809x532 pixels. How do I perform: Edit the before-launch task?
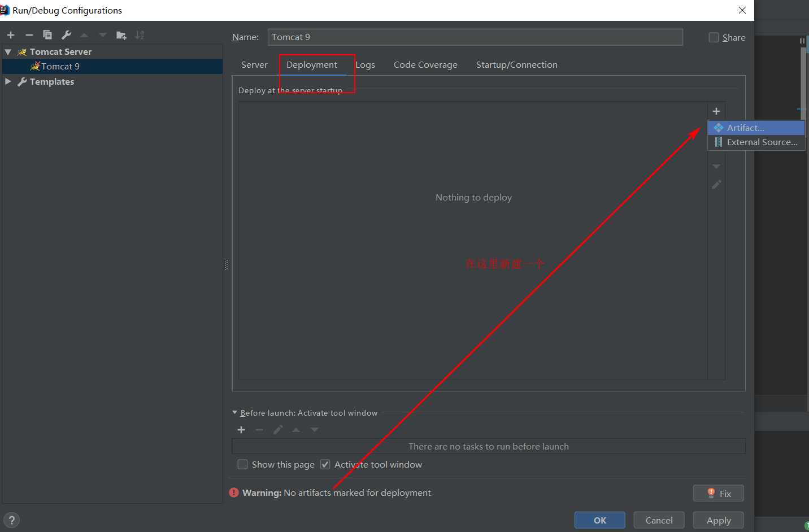(x=278, y=430)
